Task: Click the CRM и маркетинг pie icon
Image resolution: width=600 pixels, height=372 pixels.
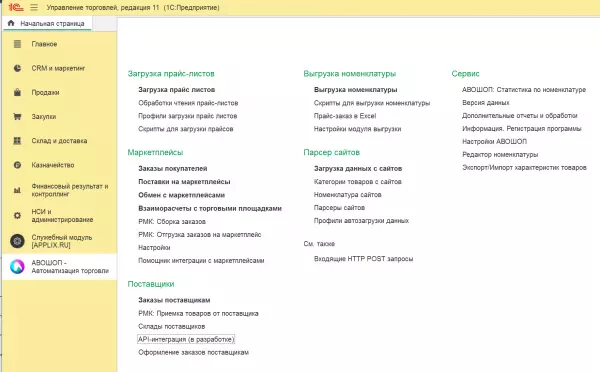Action: (17, 68)
